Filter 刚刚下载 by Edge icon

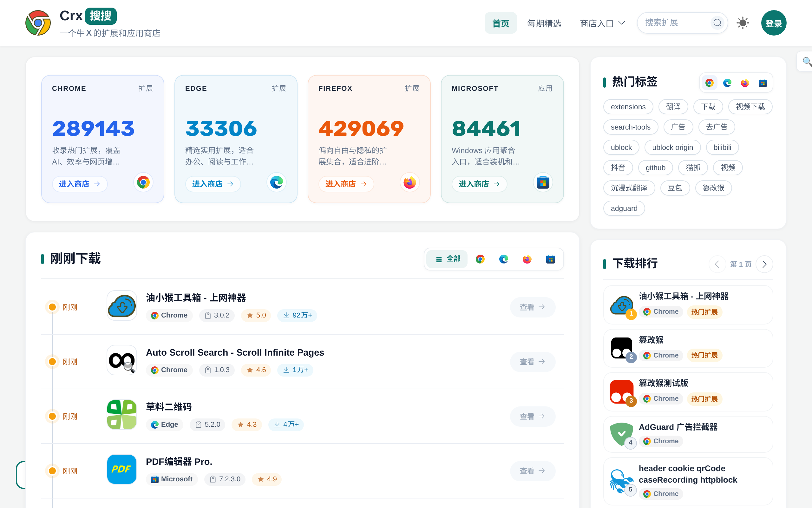pyautogui.click(x=504, y=259)
